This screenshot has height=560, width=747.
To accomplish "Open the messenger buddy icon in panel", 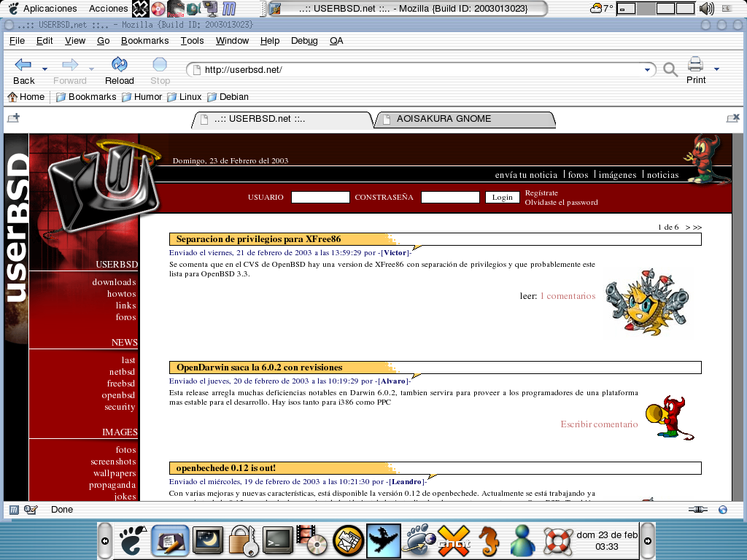I will (x=522, y=540).
